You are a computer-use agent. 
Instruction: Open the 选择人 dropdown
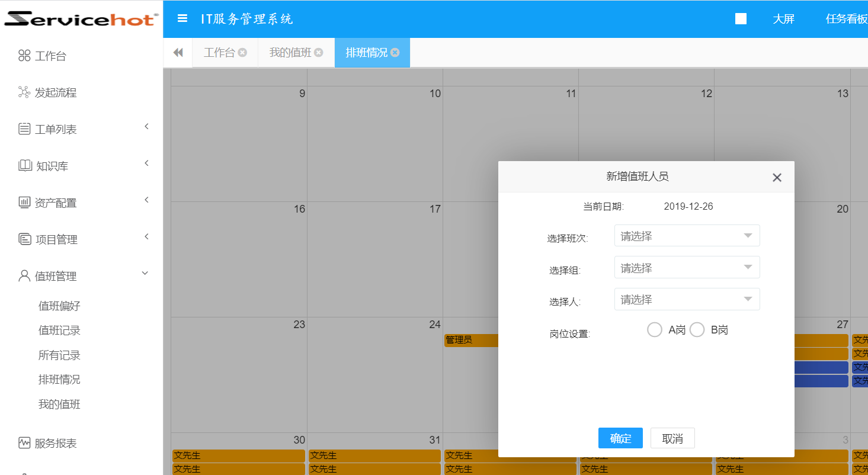point(687,300)
